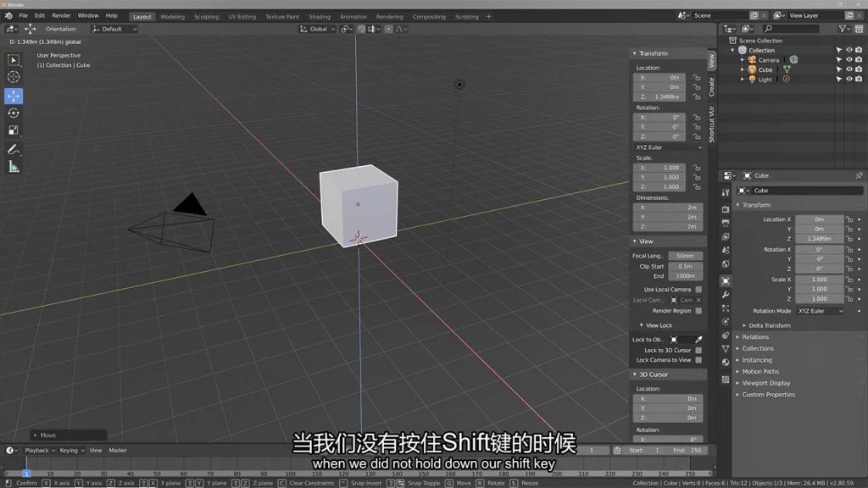
Task: Open the Modifiers wrench tab in Properties
Action: pos(726,294)
